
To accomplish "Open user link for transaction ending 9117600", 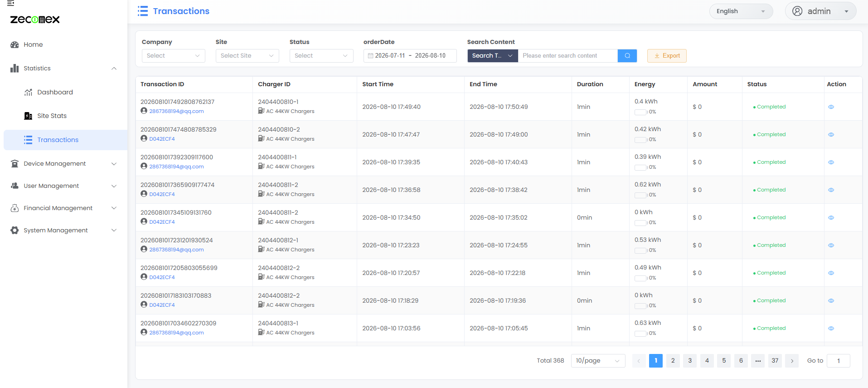I will click(x=176, y=167).
